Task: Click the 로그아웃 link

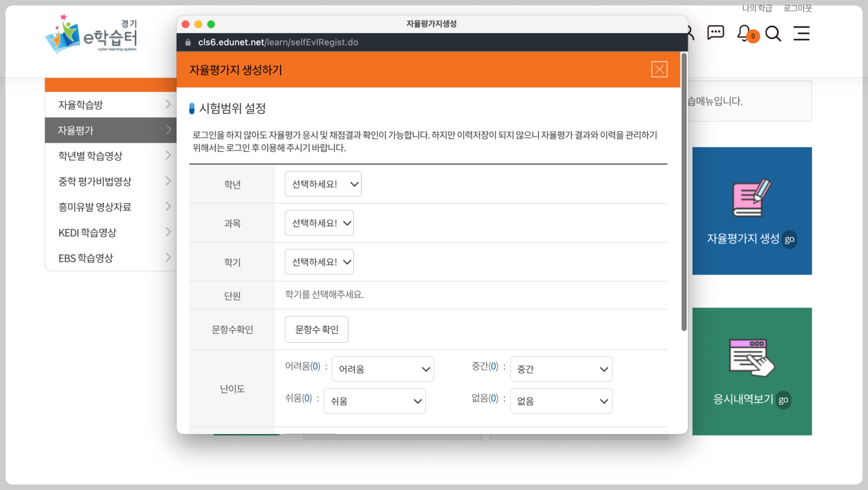Action: [x=797, y=8]
